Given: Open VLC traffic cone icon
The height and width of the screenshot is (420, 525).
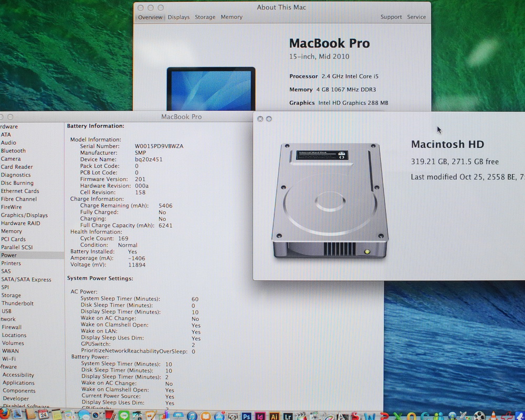Looking at the screenshot, I should tap(493, 415).
